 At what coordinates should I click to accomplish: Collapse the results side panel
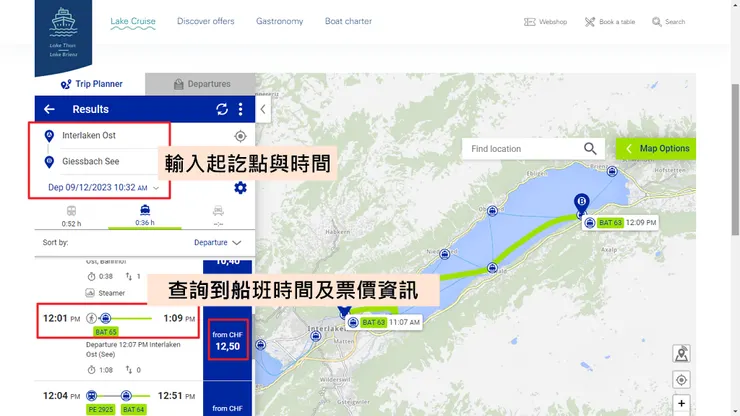click(263, 110)
